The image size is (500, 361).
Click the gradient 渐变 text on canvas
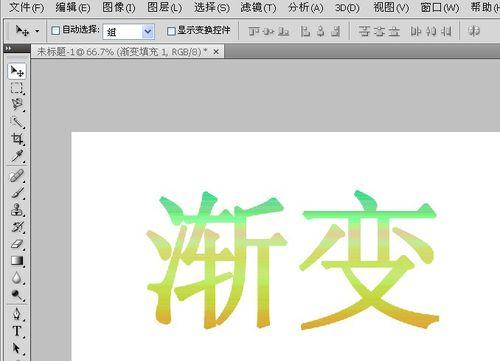pos(292,260)
